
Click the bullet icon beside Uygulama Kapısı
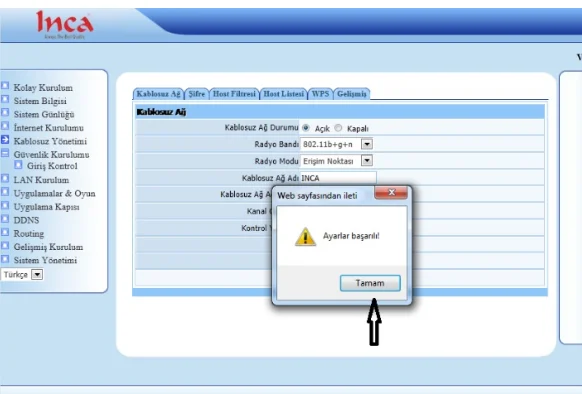pos(5,205)
